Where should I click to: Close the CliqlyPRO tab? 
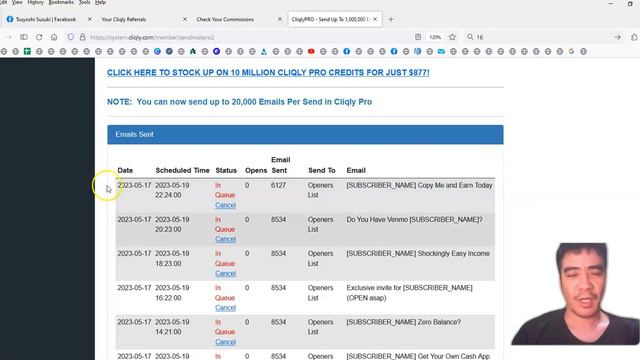375,19
